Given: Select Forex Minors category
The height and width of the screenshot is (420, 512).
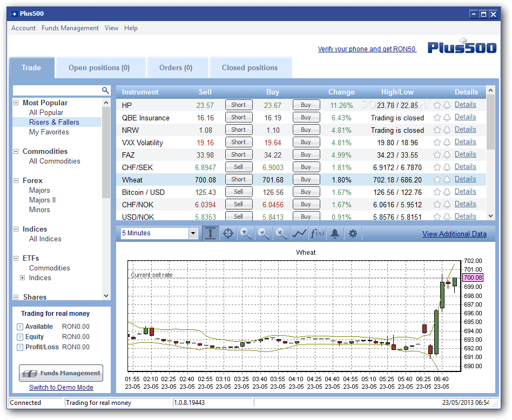Looking at the screenshot, I should click(39, 210).
